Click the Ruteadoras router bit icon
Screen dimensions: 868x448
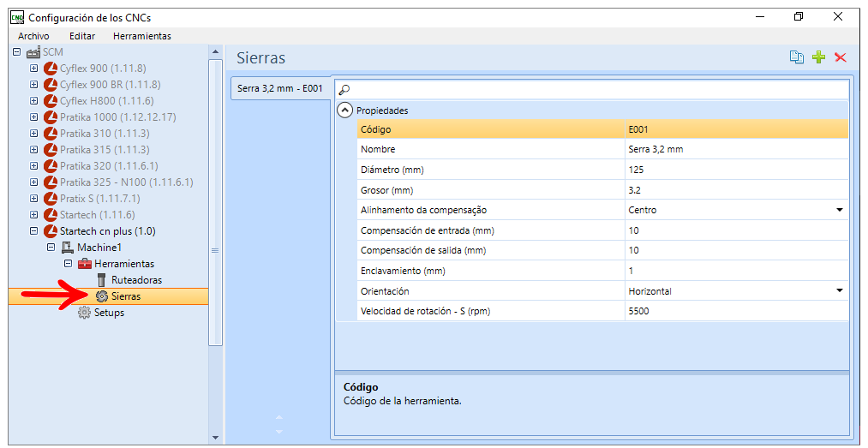coord(101,280)
